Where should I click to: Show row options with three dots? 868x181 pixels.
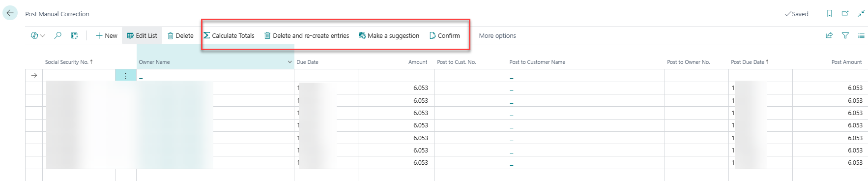pyautogui.click(x=126, y=75)
